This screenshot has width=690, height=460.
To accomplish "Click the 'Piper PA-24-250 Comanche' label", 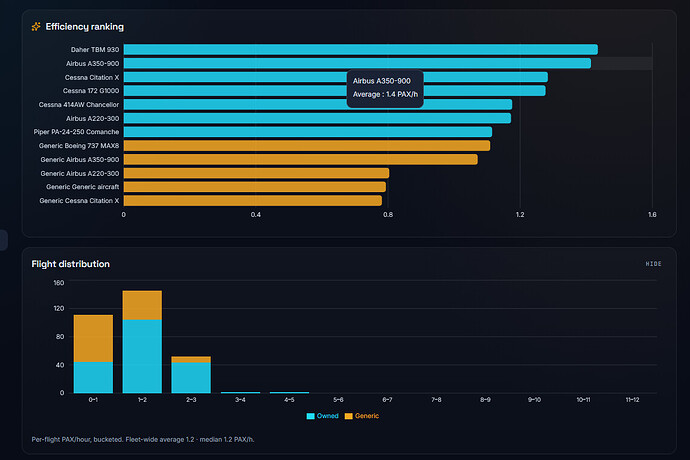I will click(76, 132).
